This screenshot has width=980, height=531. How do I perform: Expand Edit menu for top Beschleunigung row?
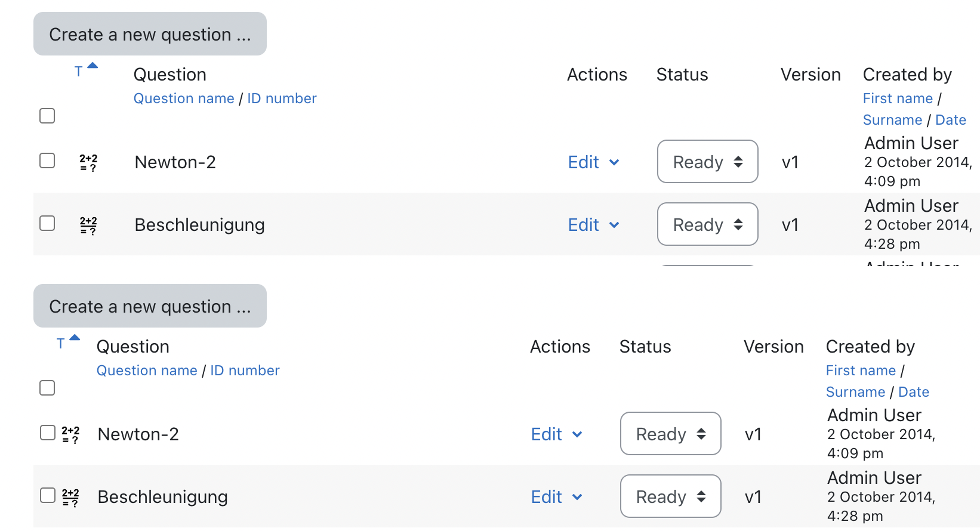593,225
